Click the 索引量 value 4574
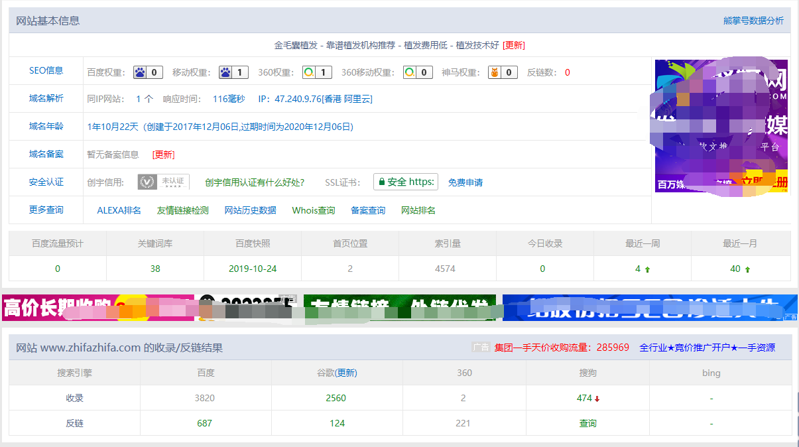 [x=445, y=269]
